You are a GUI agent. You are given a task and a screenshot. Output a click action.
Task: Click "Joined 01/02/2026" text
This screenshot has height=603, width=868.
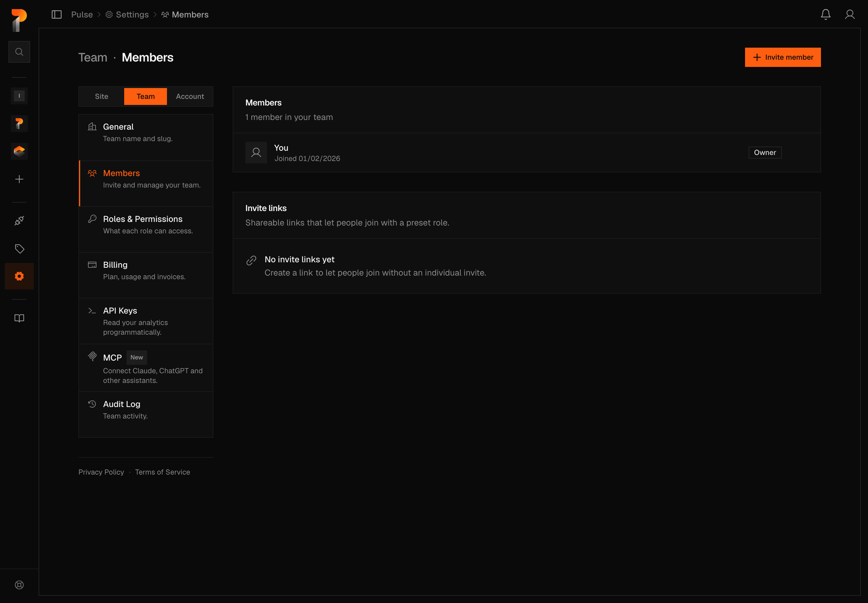click(x=307, y=159)
